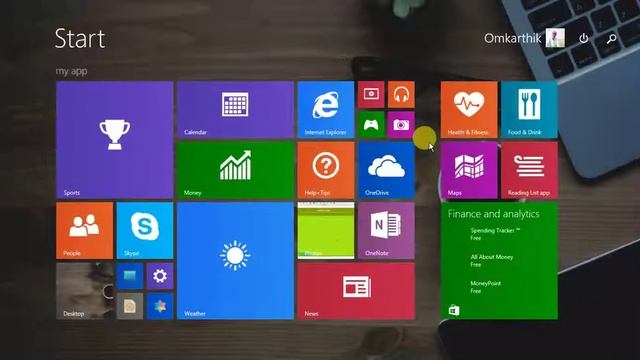Open the Camera tile
The image size is (640, 360).
tap(401, 124)
